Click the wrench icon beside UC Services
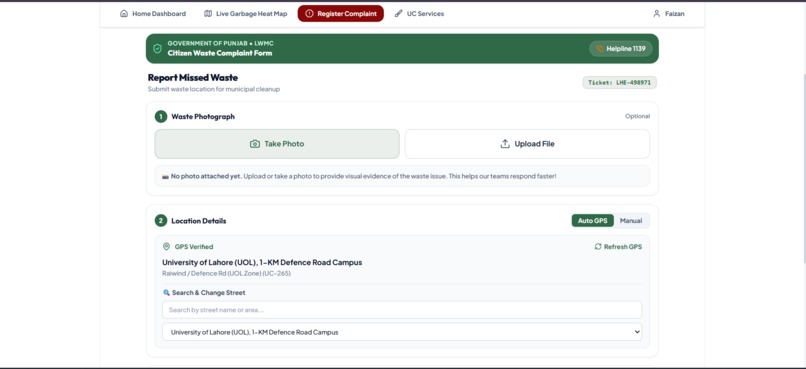The image size is (806, 369). [398, 14]
